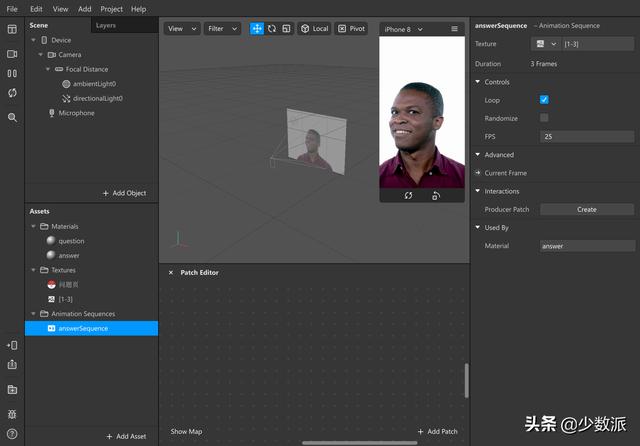Enable the Randomize checkbox
This screenshot has height=446, width=640.
(x=544, y=118)
